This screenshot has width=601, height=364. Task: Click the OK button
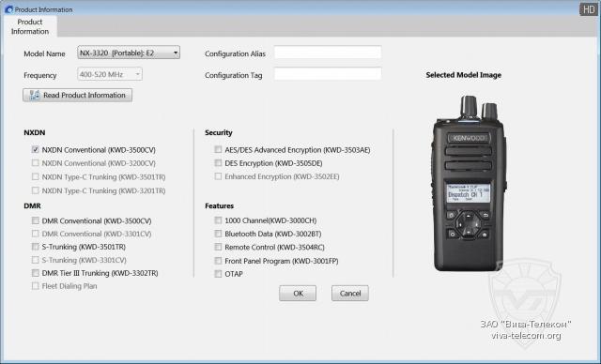(x=298, y=294)
